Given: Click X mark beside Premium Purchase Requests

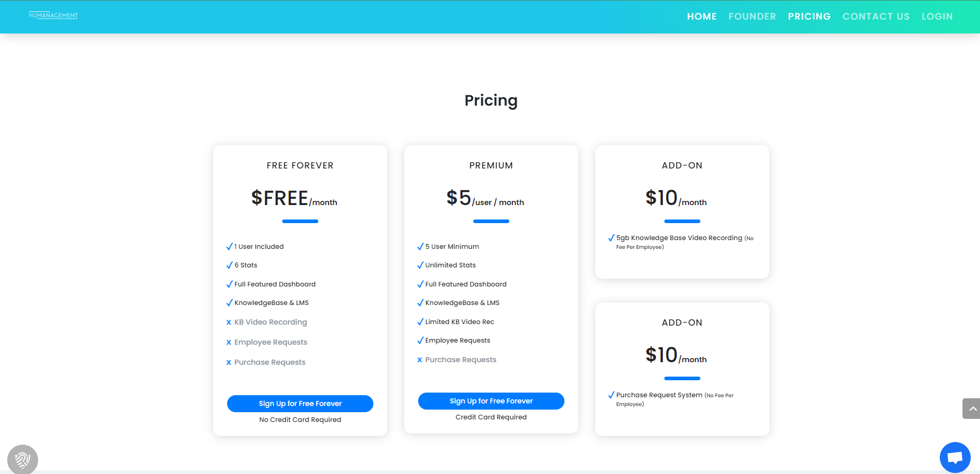Looking at the screenshot, I should click(x=420, y=360).
